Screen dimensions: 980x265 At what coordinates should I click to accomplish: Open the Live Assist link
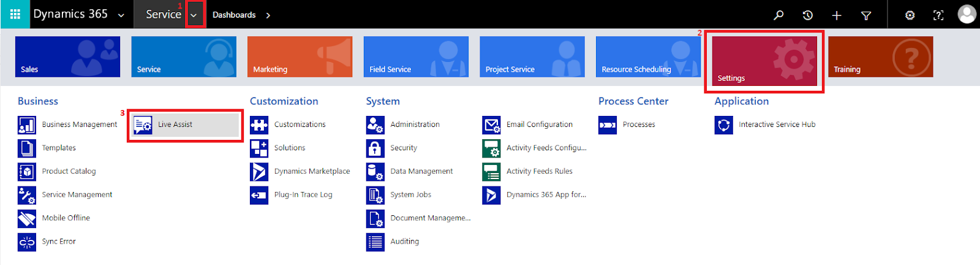click(x=175, y=125)
